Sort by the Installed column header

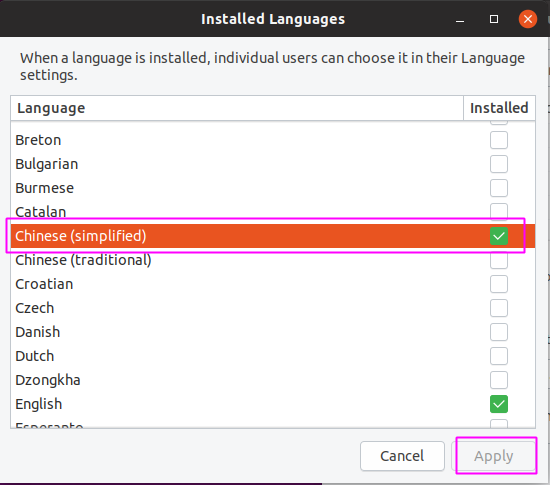(499, 108)
